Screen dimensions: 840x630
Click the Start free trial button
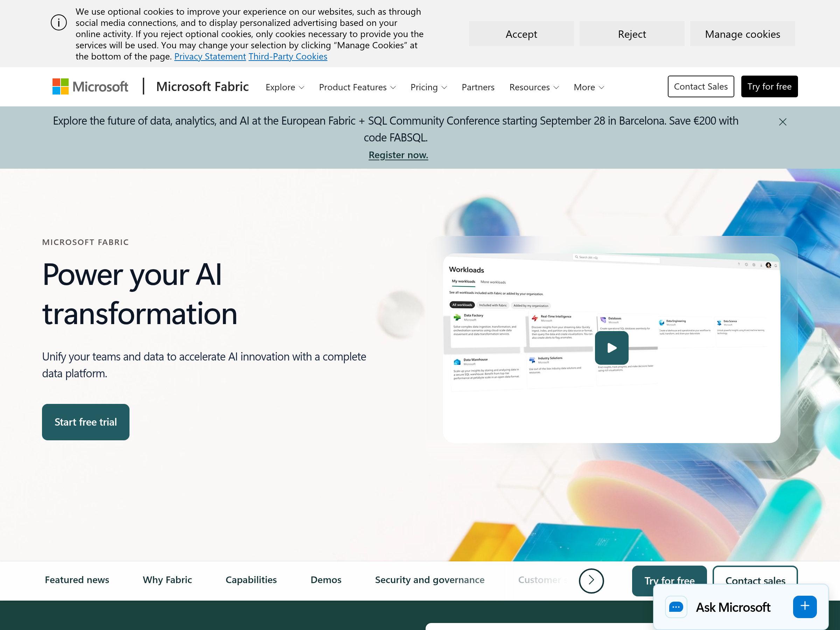tap(85, 422)
